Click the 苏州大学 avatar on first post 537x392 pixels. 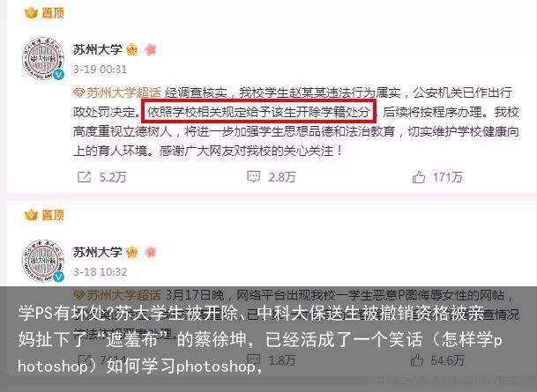(43, 58)
